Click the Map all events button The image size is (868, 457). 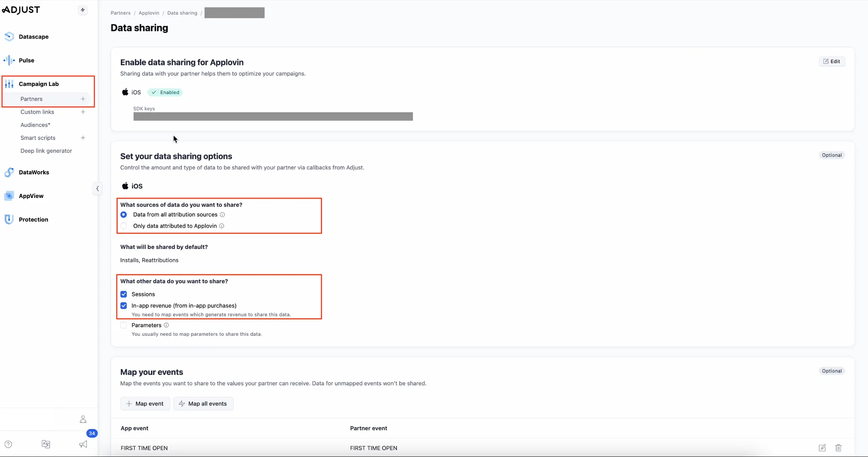click(x=203, y=404)
